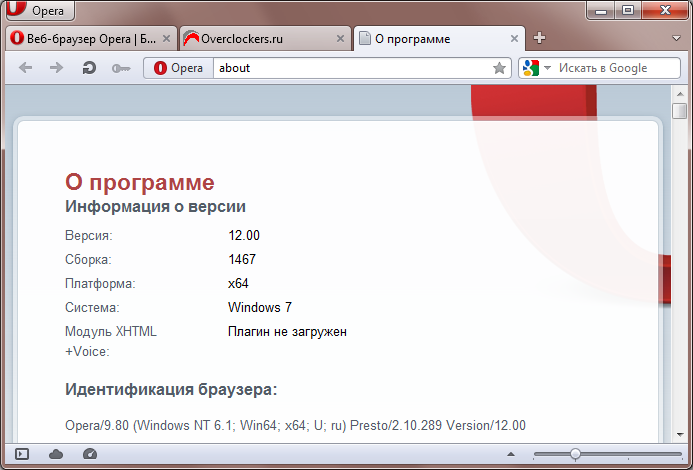Click the Google search engine icon
The width and height of the screenshot is (693, 470).
click(531, 68)
